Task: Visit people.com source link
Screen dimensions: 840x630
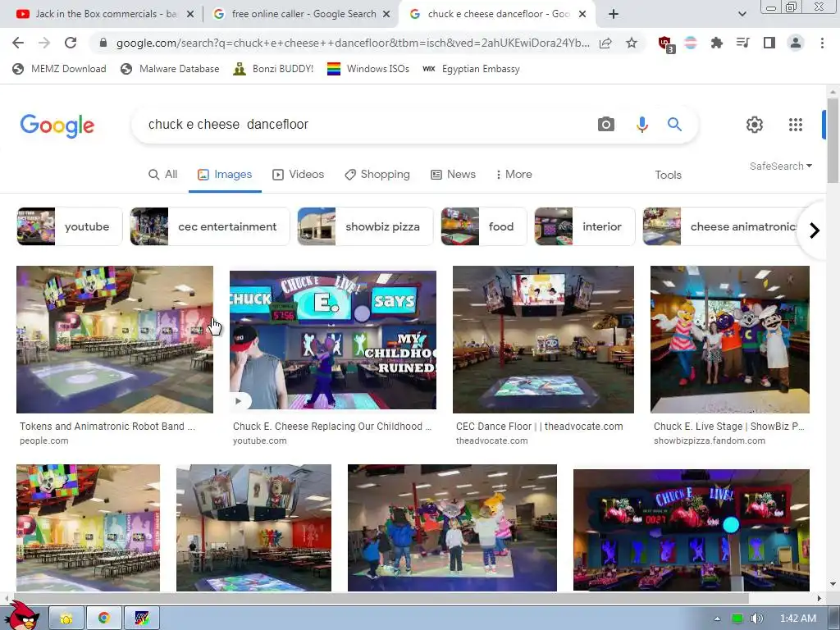Action: [44, 441]
